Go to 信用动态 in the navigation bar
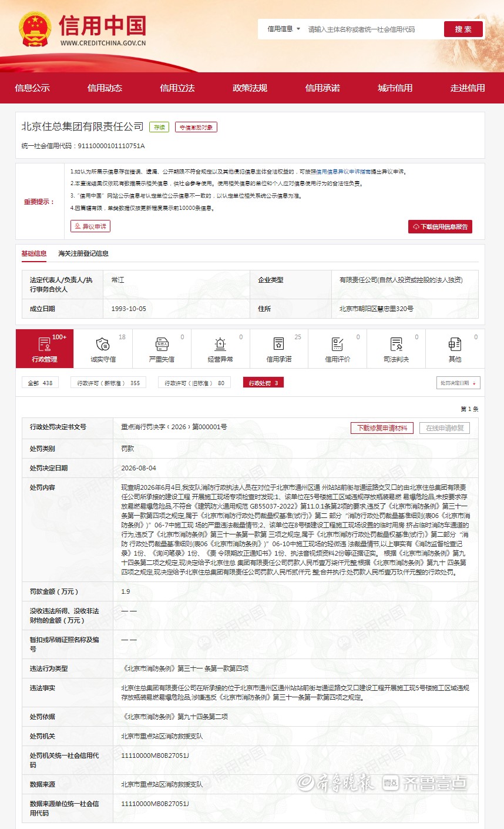Screen dimensions: 504x829 coord(105,88)
